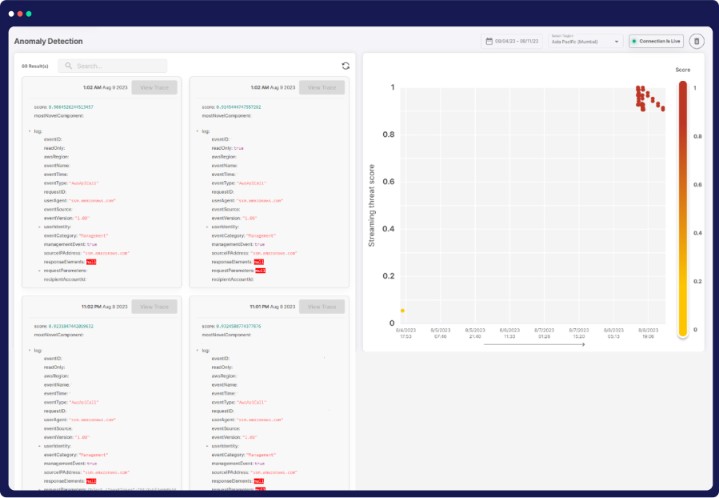Click the trash delete icon
The width and height of the screenshot is (719, 498).
tap(697, 41)
